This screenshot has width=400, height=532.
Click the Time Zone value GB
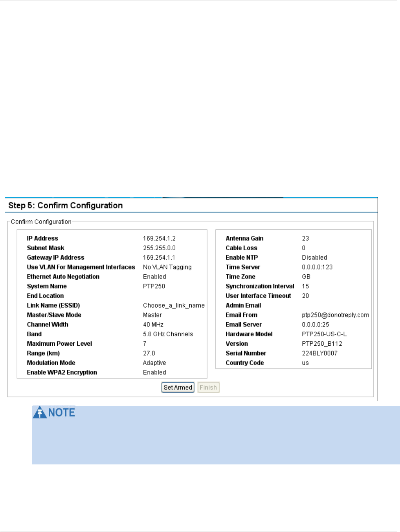coord(306,277)
